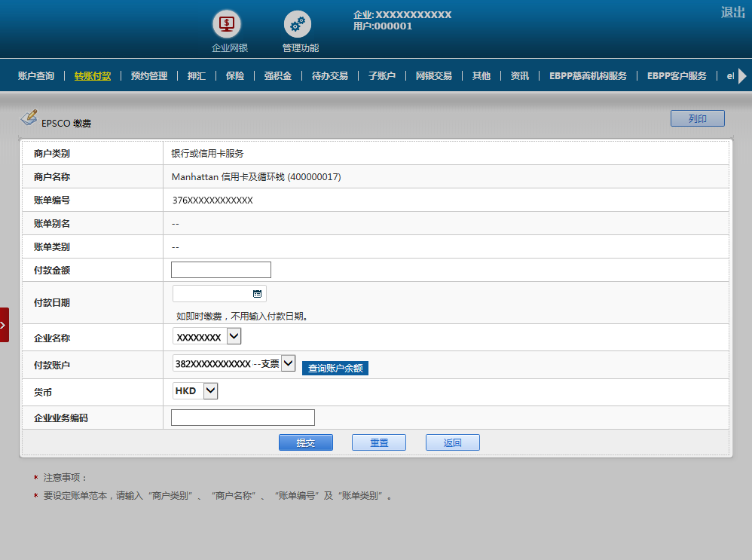Click the 重置 reset button
The width and height of the screenshot is (752, 560).
click(x=378, y=442)
